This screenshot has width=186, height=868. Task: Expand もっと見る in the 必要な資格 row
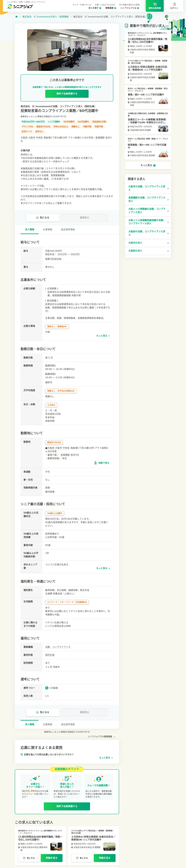103,336
